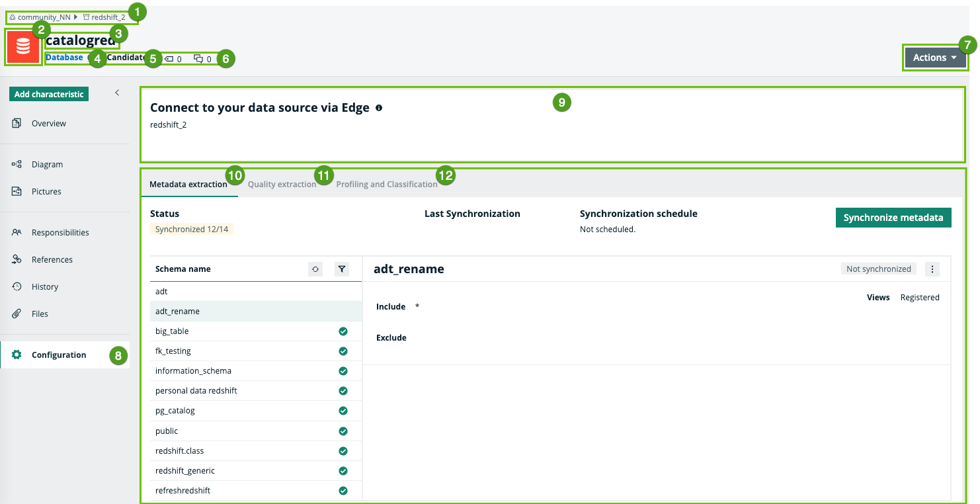
Task: Click the green check next to big_table
Action: point(343,331)
